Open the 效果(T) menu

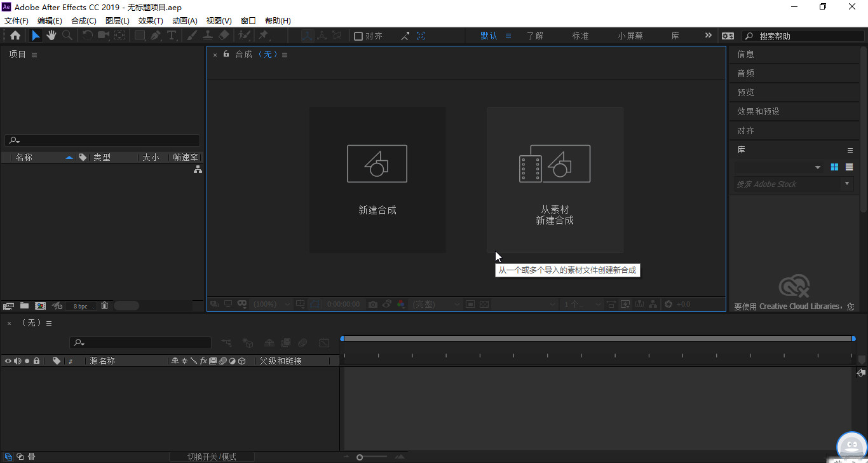pos(151,21)
